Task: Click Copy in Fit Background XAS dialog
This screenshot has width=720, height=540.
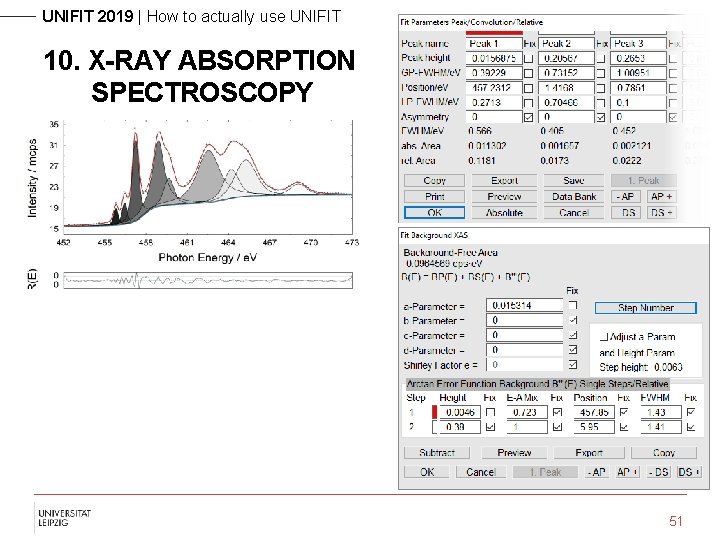Action: (664, 453)
